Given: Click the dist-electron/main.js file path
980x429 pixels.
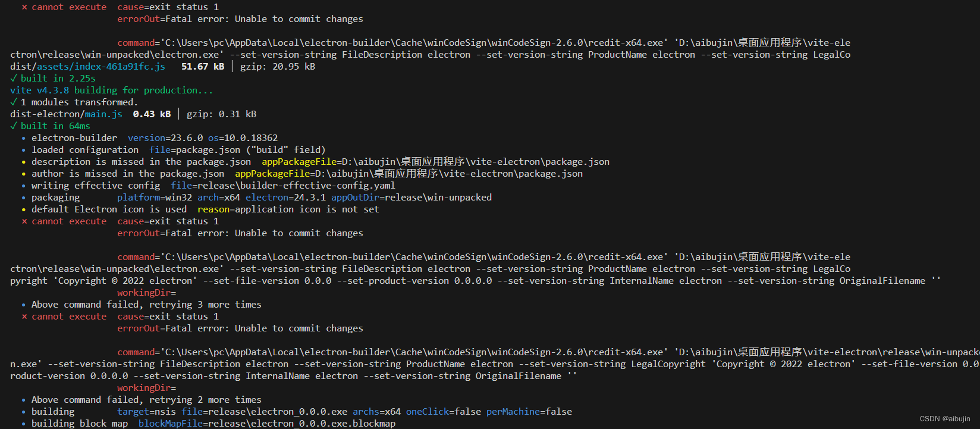Looking at the screenshot, I should click(x=66, y=114).
